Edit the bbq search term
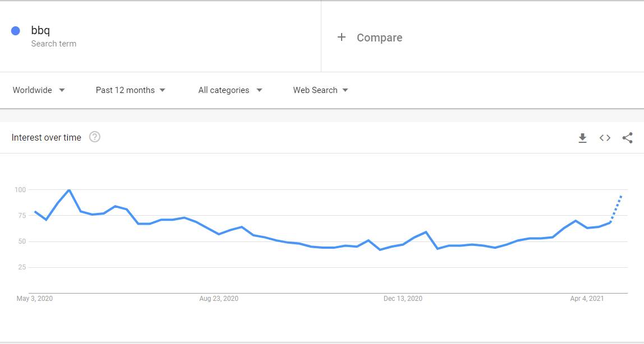 tap(40, 31)
